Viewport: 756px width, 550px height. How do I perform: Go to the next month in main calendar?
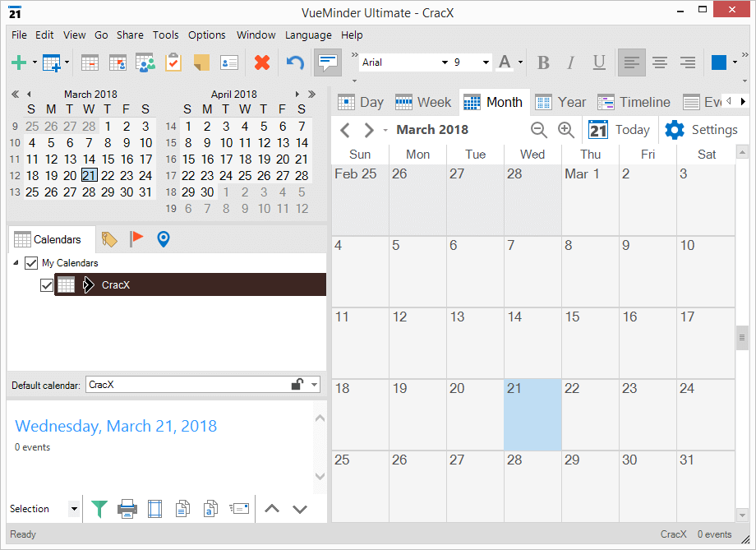tap(369, 130)
